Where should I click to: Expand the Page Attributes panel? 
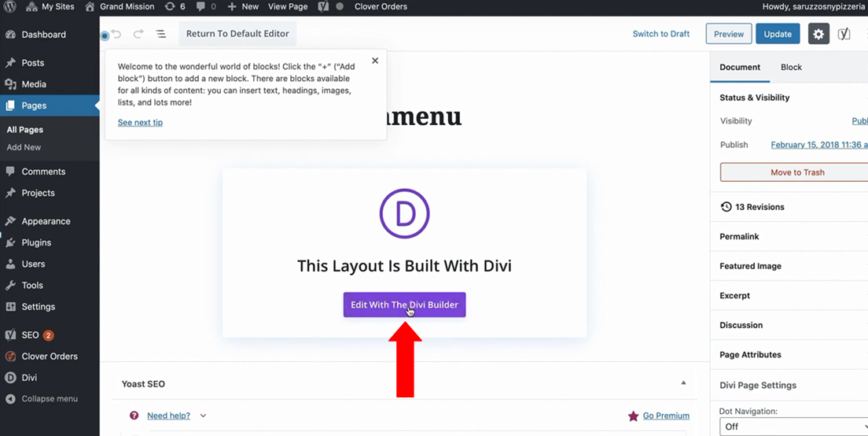click(x=789, y=355)
